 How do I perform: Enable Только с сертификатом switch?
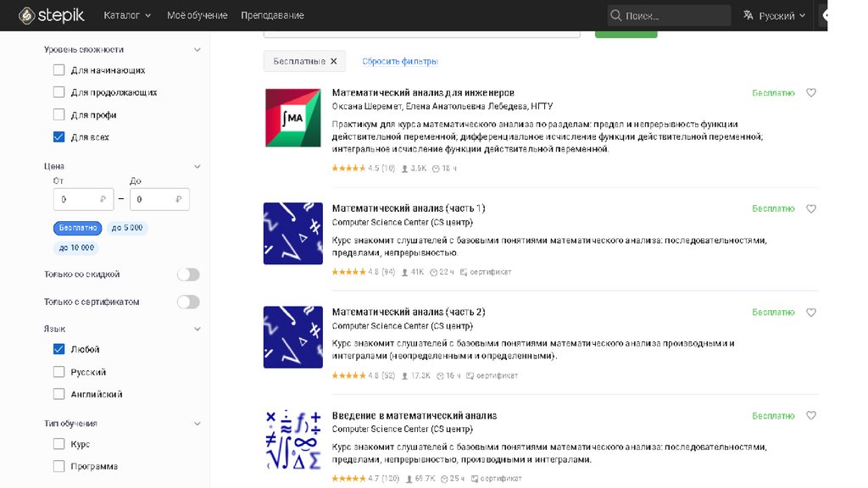pos(188,302)
